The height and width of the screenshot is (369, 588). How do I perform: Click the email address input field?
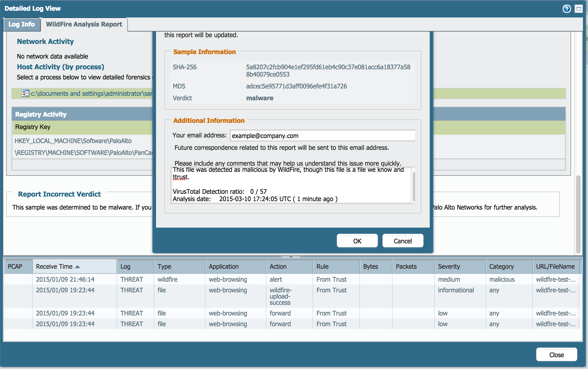[x=322, y=136]
